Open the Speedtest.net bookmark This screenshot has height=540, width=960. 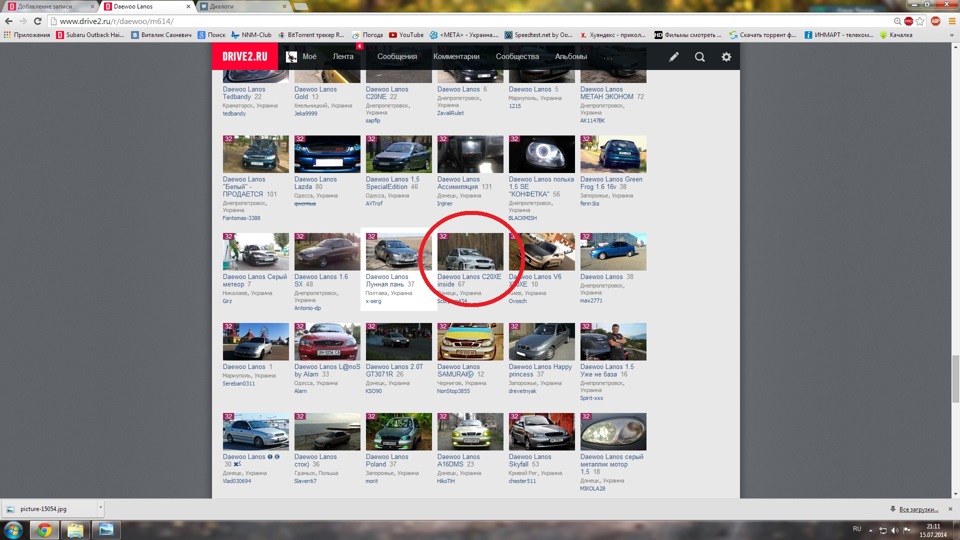538,35
